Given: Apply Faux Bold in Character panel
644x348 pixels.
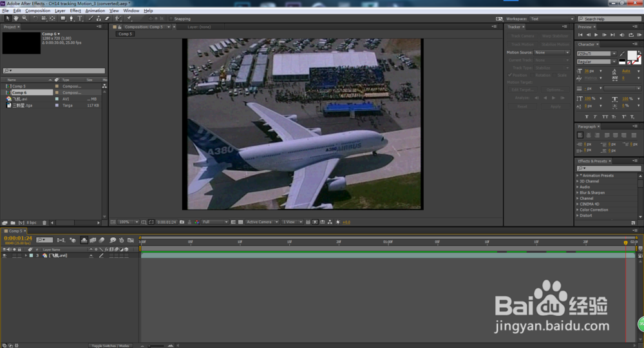Looking at the screenshot, I should pos(587,117).
